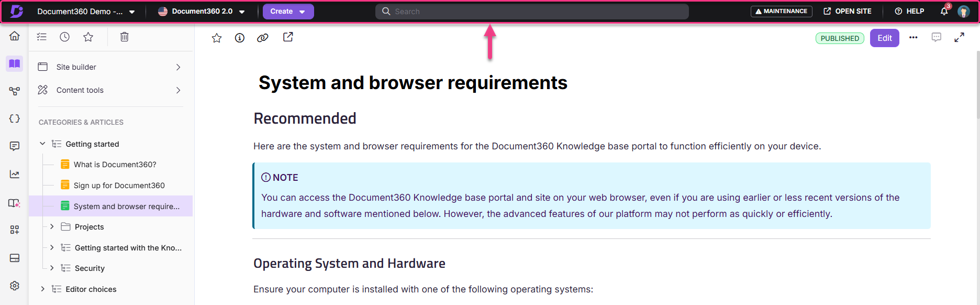
Task: Open the article comments icon
Action: [937, 37]
